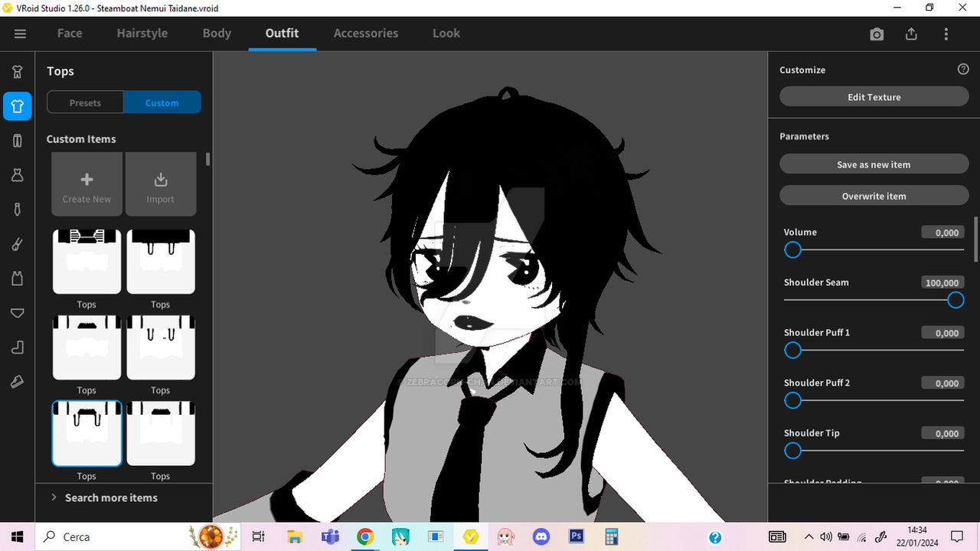Click the VRoid Studio taskbar icon
This screenshot has height=551, width=980.
point(471,536)
